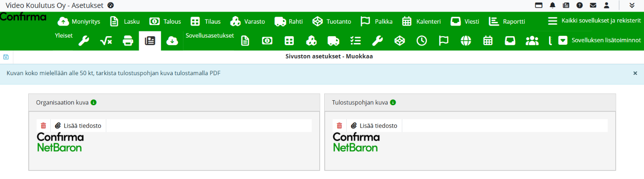The width and height of the screenshot is (644, 179).
Task: Click the save disk icon
Action: coord(6,57)
